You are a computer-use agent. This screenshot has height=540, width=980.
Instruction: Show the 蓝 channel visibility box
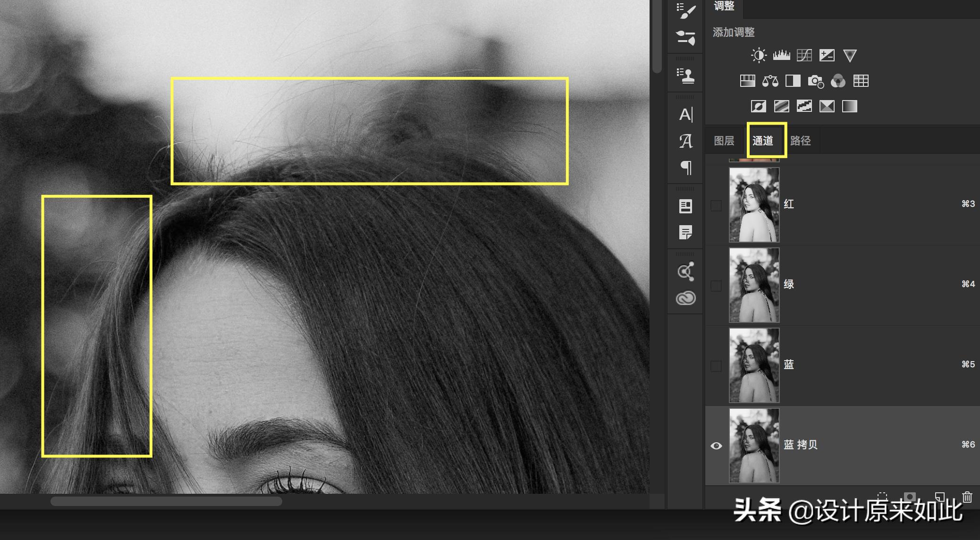point(716,366)
